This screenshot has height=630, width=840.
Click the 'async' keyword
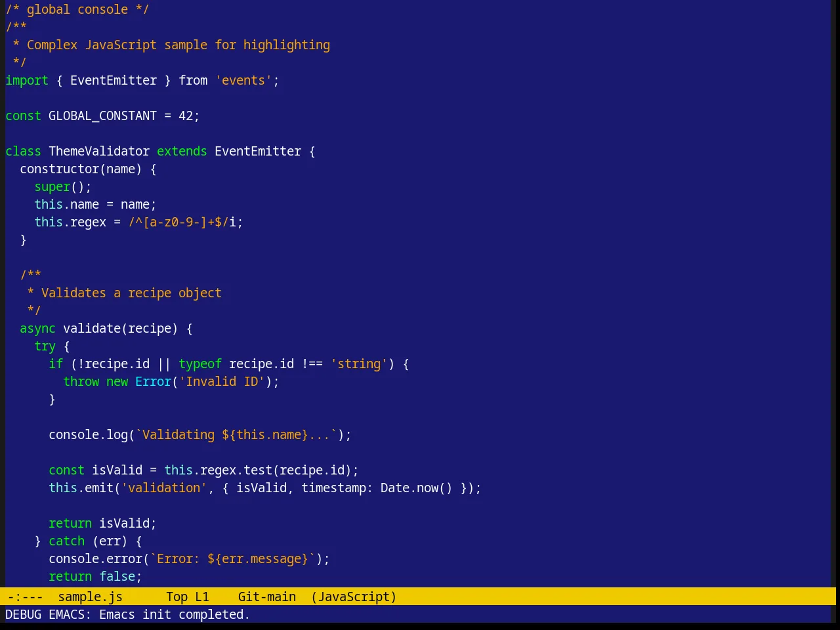[37, 328]
